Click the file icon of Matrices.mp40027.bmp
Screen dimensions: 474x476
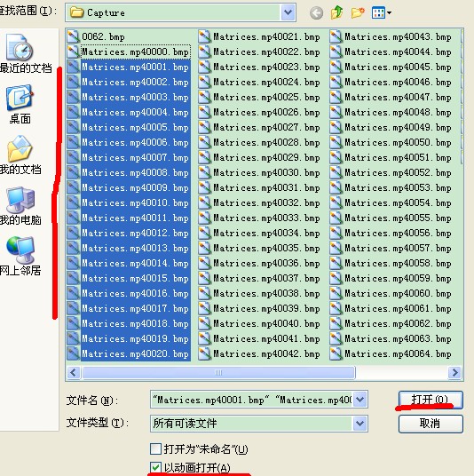pyautogui.click(x=204, y=127)
